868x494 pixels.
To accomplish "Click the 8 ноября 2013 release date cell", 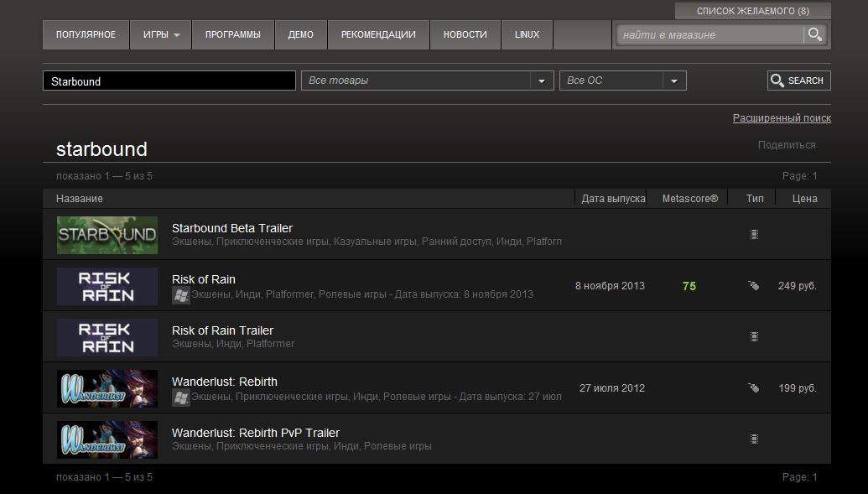I will (x=610, y=286).
